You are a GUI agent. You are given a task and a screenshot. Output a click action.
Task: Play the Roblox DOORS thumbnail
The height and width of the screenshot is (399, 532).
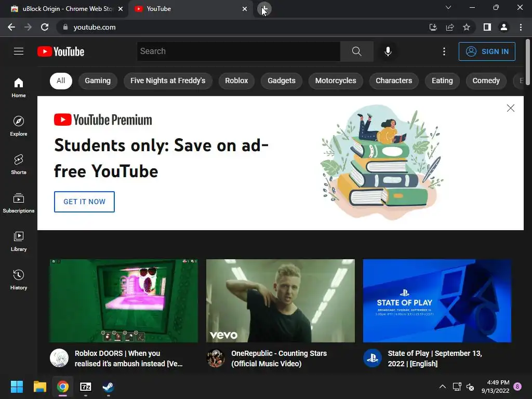pos(124,301)
